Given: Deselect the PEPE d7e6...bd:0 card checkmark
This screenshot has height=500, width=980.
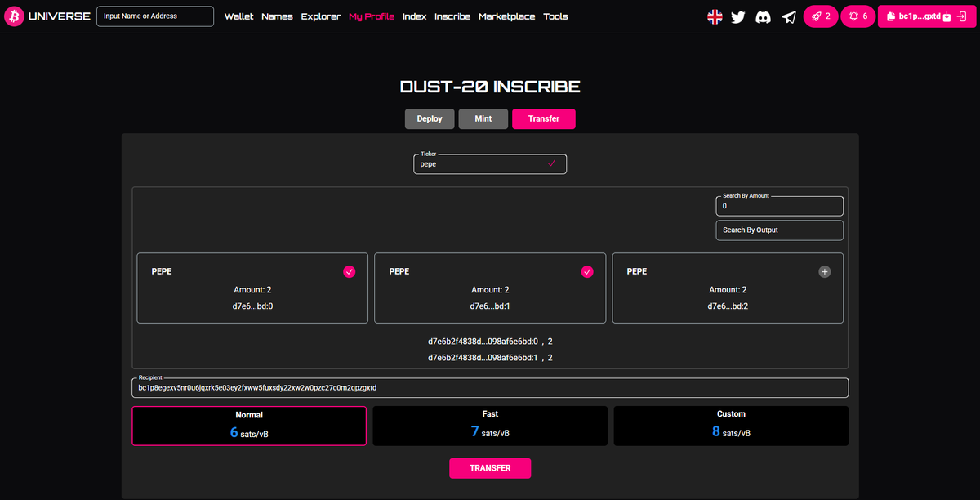Looking at the screenshot, I should [350, 271].
